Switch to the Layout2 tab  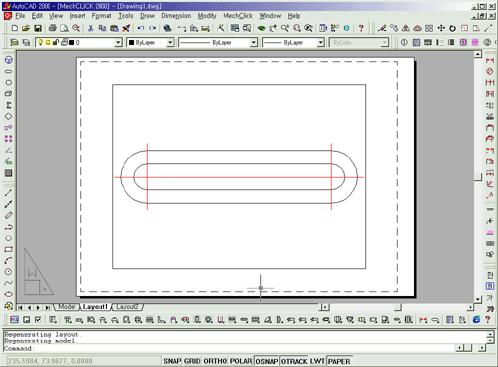click(127, 307)
